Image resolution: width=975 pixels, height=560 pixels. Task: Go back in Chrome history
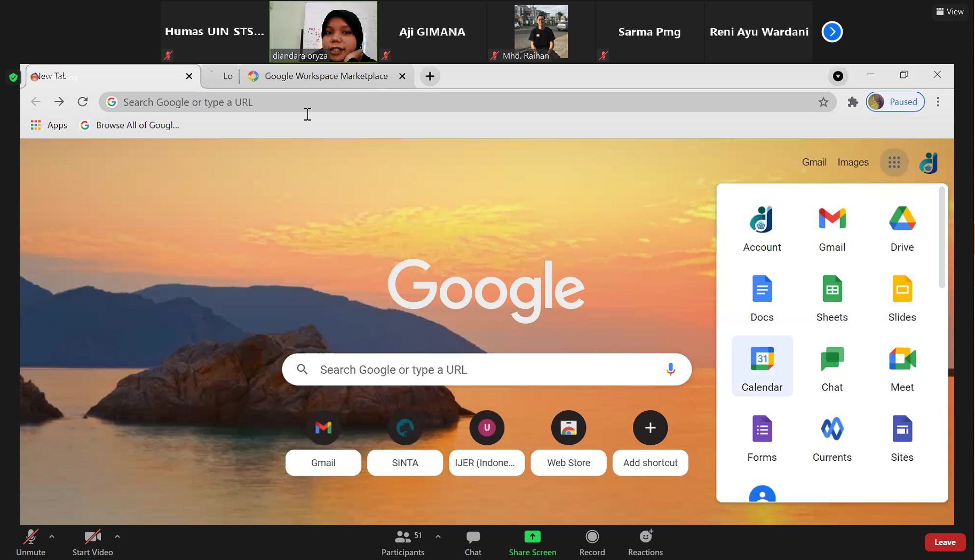coord(36,102)
